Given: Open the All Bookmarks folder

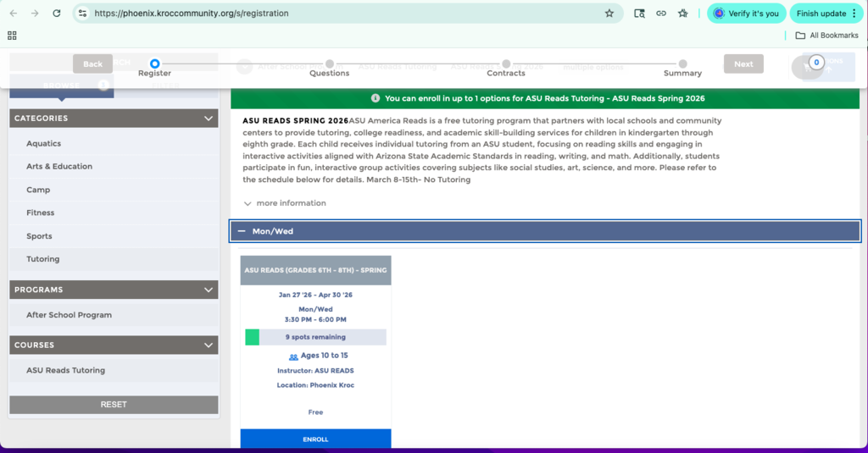Looking at the screenshot, I should pyautogui.click(x=826, y=36).
